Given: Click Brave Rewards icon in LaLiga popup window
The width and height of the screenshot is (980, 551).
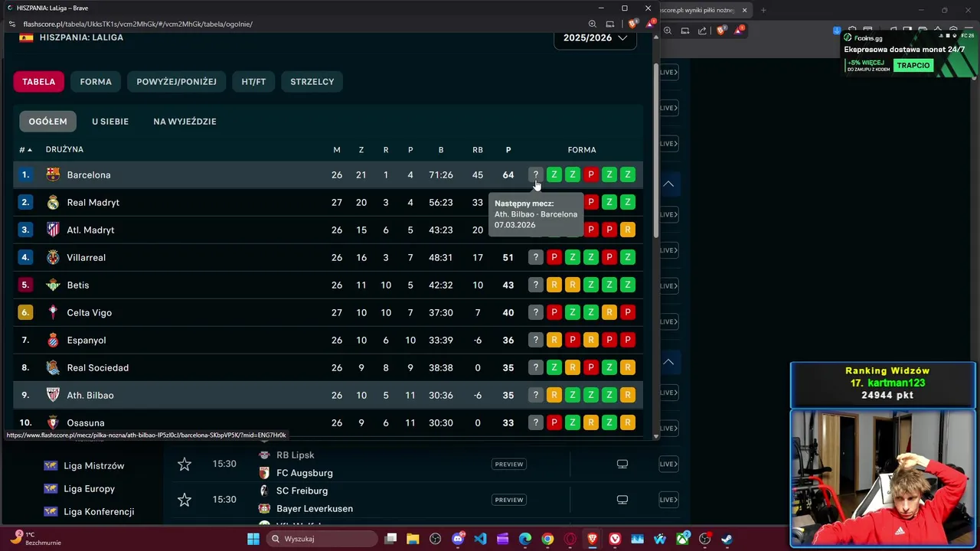Looking at the screenshot, I should pos(650,24).
